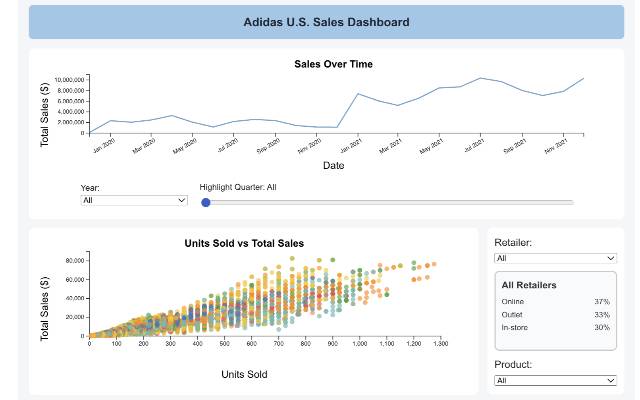The width and height of the screenshot is (640, 400).
Task: Click the 80,000 scatter y-axis label
Action: [x=75, y=261]
